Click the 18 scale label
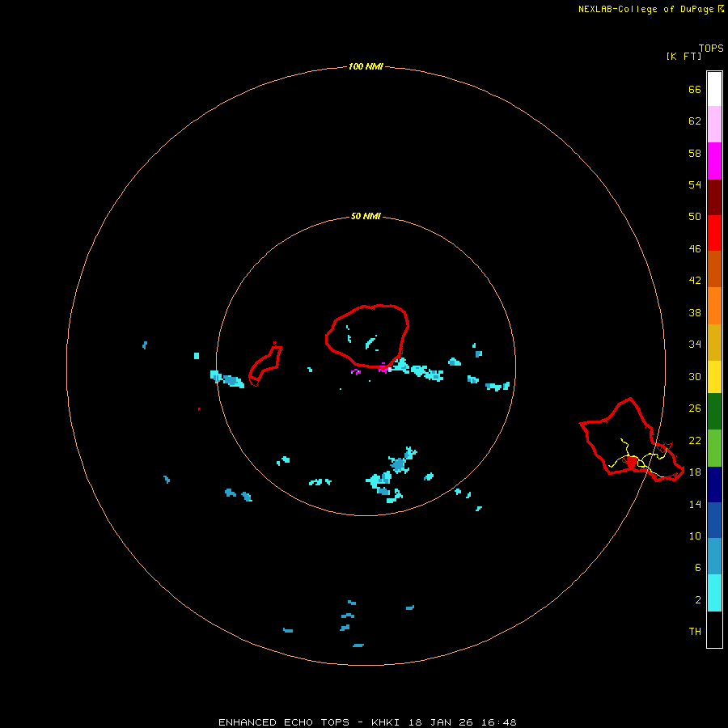Screen dimensions: 728x728 pos(695,472)
